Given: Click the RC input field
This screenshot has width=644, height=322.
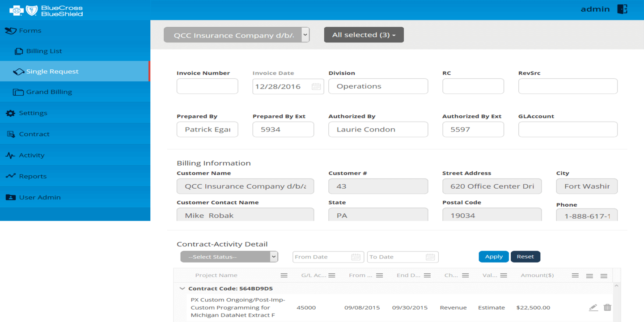Looking at the screenshot, I should (x=473, y=86).
